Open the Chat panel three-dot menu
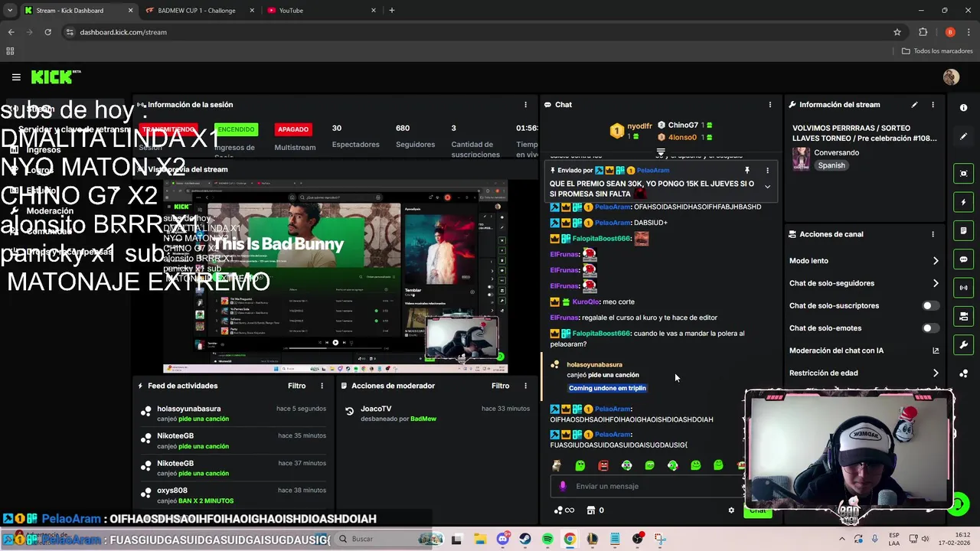The width and height of the screenshot is (980, 551). (x=770, y=105)
